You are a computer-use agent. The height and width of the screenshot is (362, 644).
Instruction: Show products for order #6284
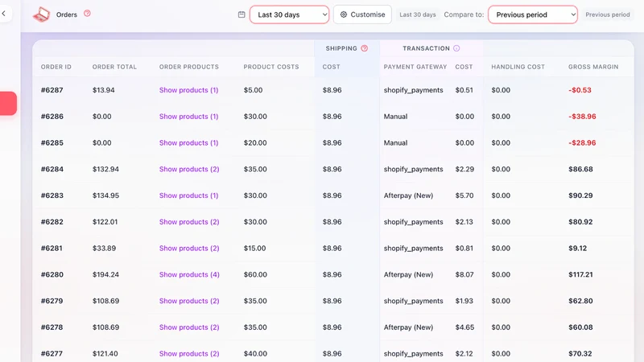[189, 169]
